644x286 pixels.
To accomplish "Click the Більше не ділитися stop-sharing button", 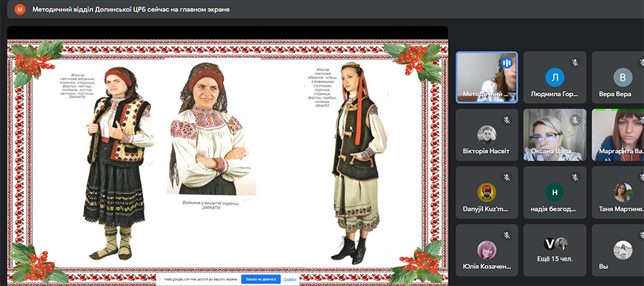I will [260, 280].
